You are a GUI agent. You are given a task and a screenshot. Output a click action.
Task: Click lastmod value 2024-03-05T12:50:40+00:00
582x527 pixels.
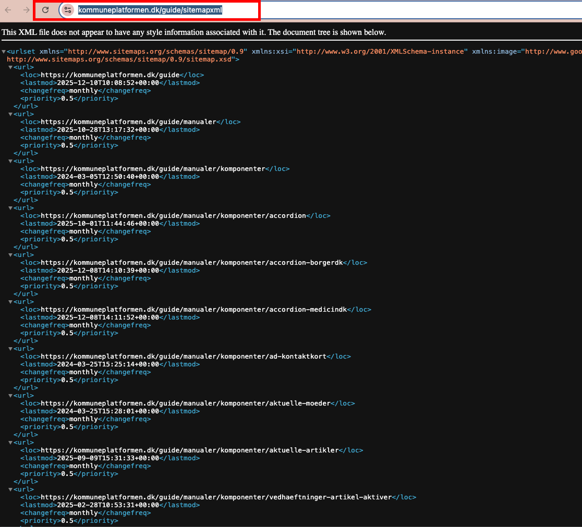click(108, 177)
